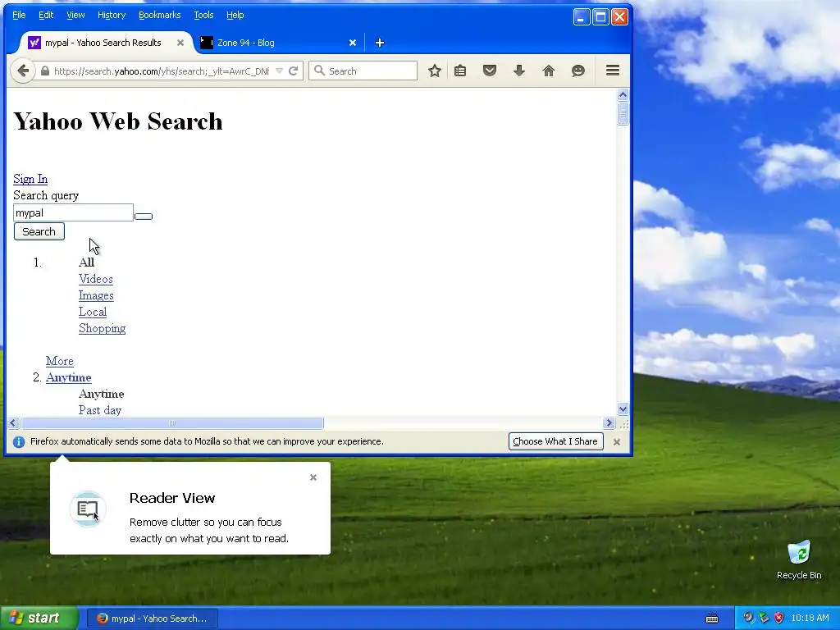Viewport: 840px width, 630px height.
Task: Close the Zone 94 - Blog tab
Action: tap(353, 43)
